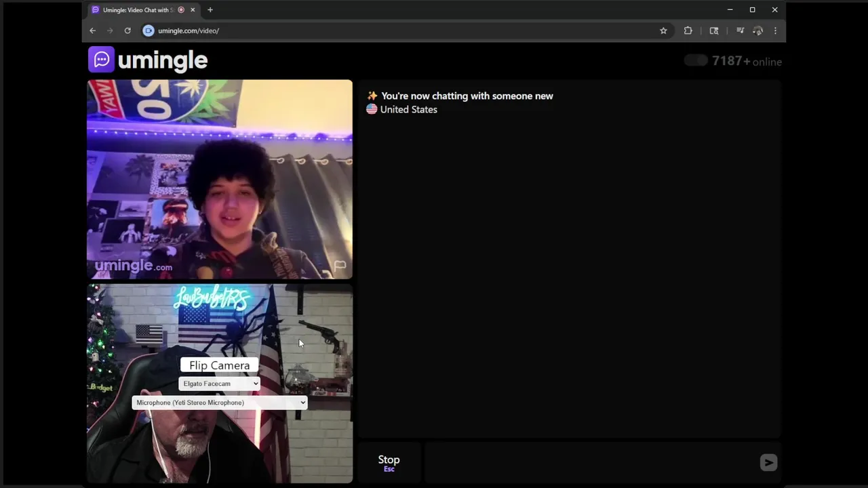Open the Elgato Facecam camera dropdown

pyautogui.click(x=220, y=384)
